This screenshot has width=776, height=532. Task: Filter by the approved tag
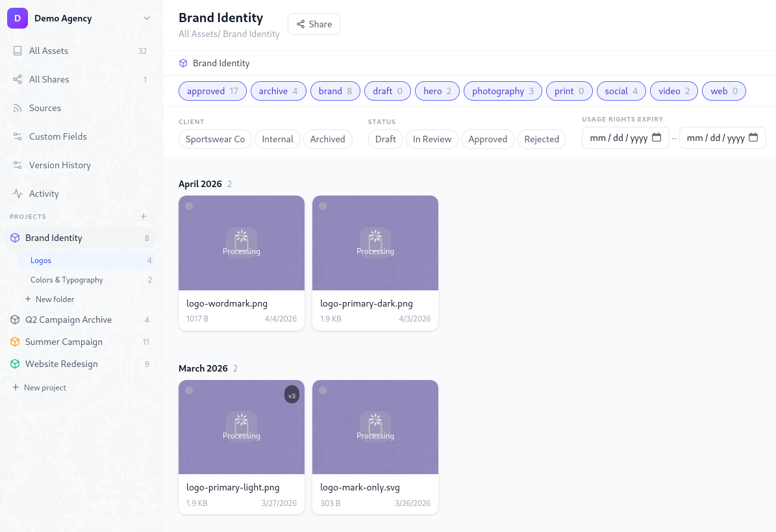point(213,91)
